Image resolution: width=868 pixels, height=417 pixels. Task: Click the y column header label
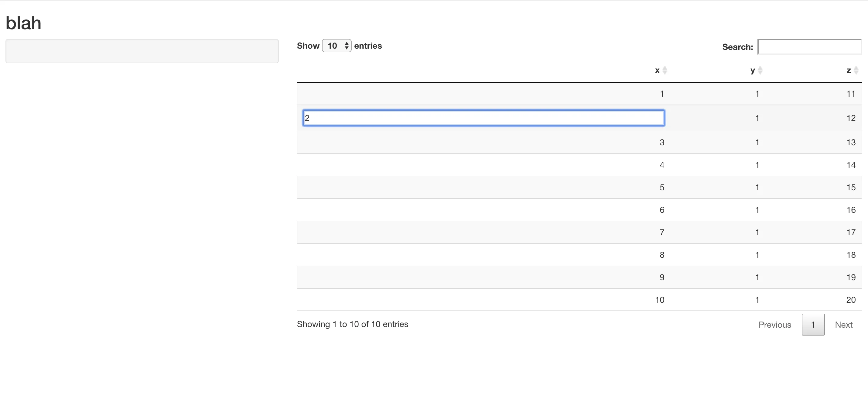tap(752, 71)
